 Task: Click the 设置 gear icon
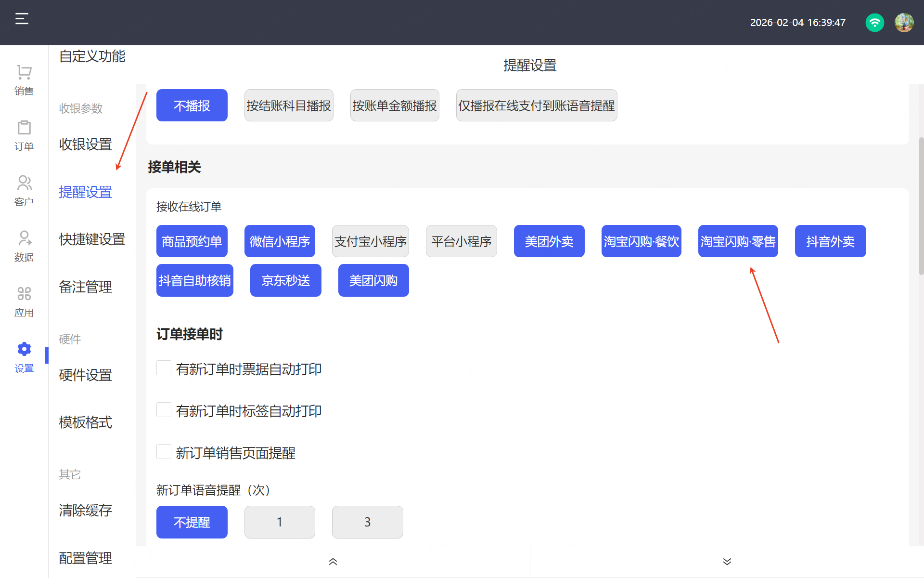(24, 349)
